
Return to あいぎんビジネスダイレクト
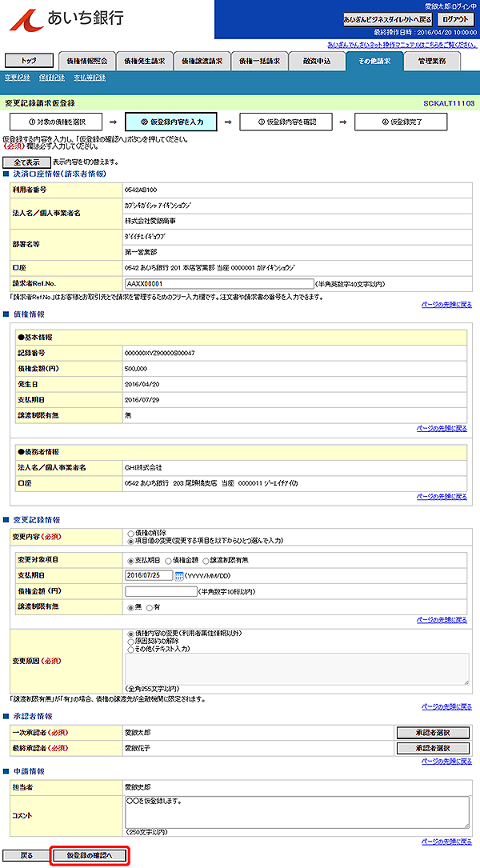click(387, 19)
